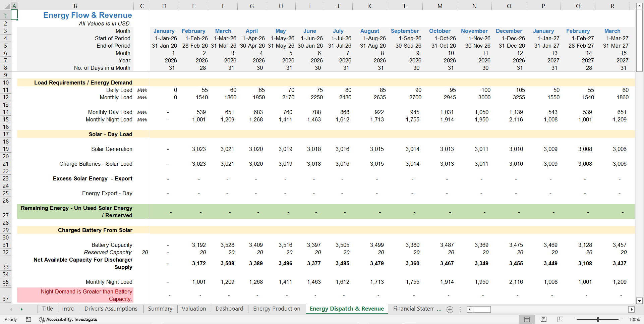Start macro recording from the status bar
This screenshot has width=644, height=324.
[x=28, y=319]
